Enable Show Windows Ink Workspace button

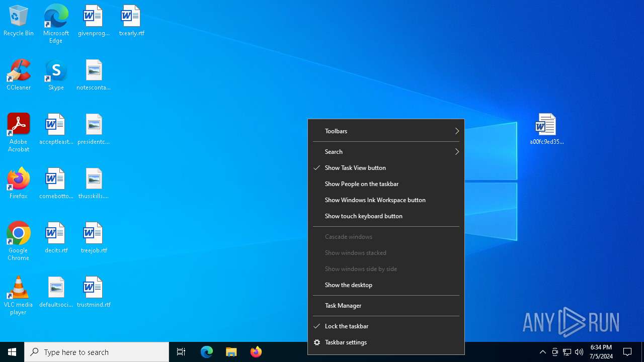coord(386,200)
